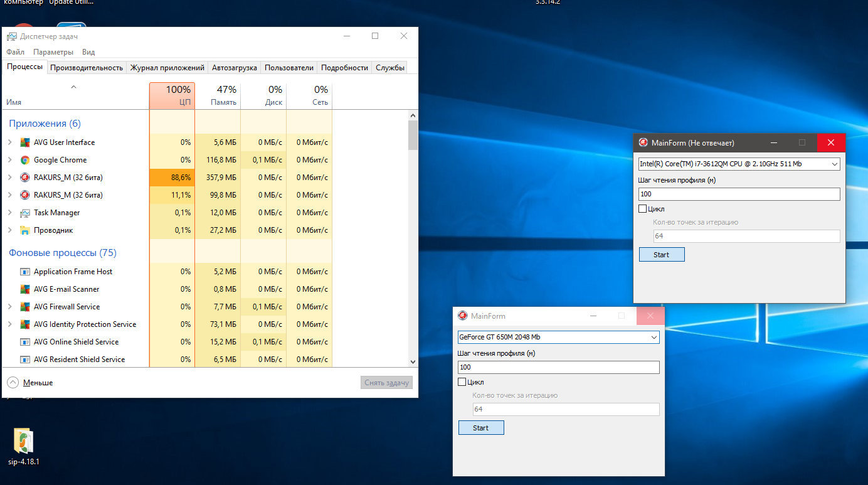Open the sip-4.18.1 desktop icon
The width and height of the screenshot is (868, 485).
coord(23,442)
